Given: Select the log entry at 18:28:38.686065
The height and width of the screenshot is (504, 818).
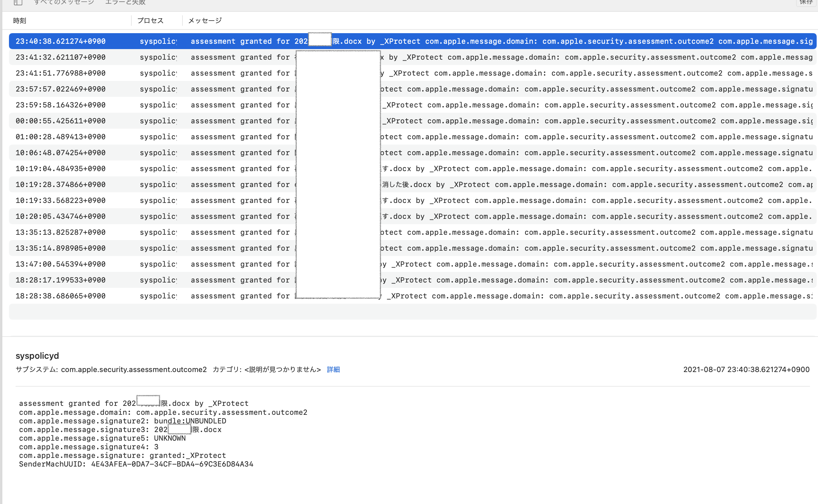Looking at the screenshot, I should [60, 296].
